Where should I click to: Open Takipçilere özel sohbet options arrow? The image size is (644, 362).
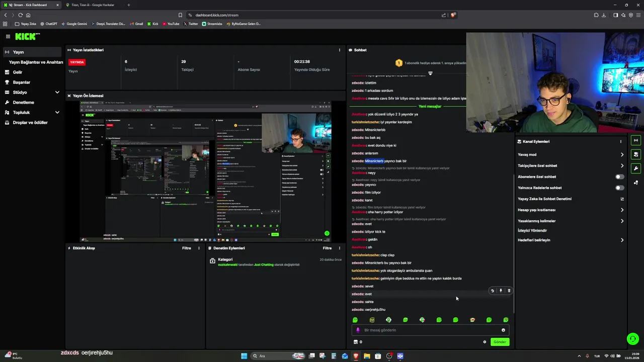(x=622, y=166)
